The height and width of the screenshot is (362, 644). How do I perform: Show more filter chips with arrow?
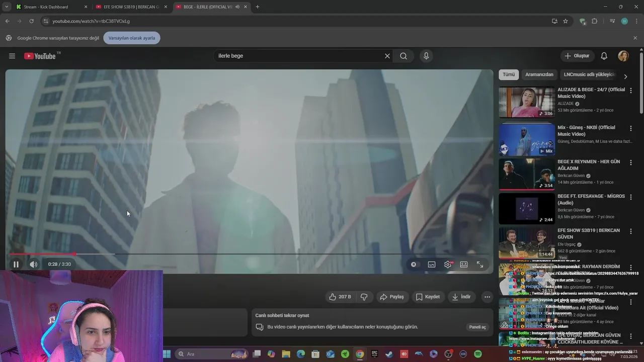point(625,76)
